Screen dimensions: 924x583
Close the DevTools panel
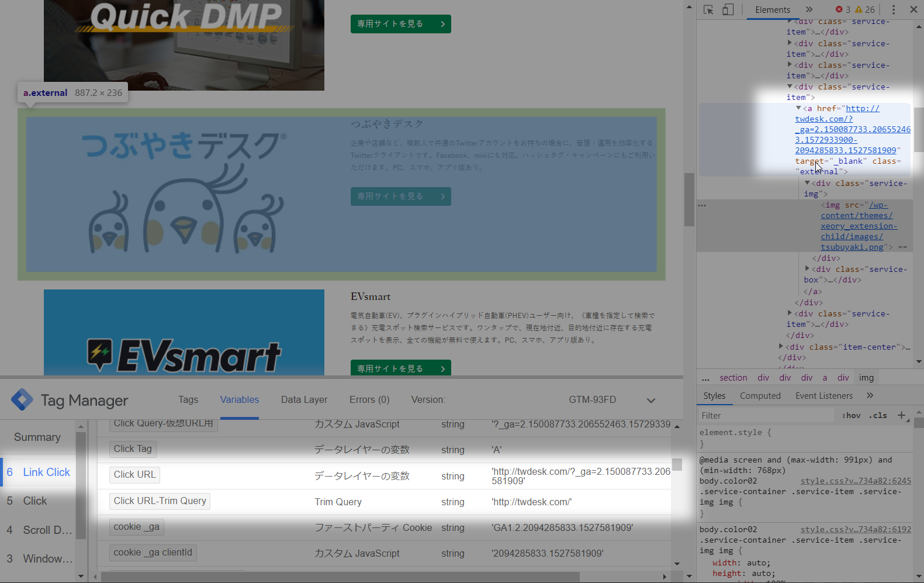[913, 9]
